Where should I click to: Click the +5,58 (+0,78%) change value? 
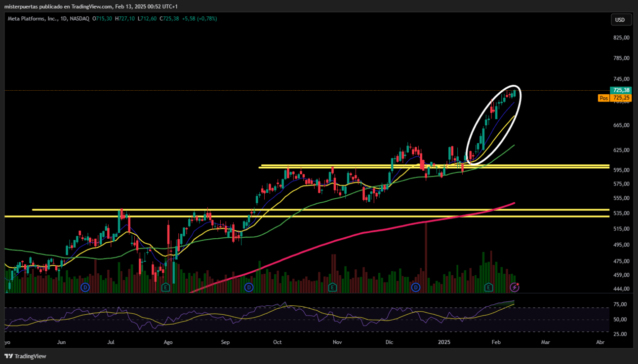(x=199, y=19)
